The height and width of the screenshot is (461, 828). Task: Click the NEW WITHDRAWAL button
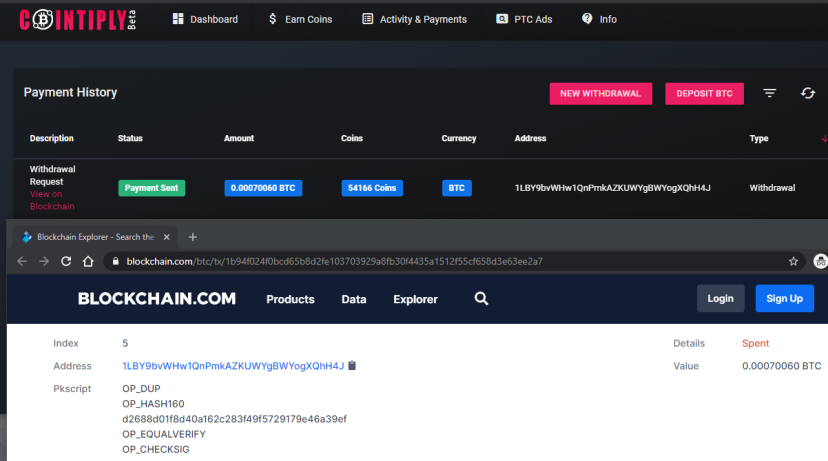tap(600, 93)
